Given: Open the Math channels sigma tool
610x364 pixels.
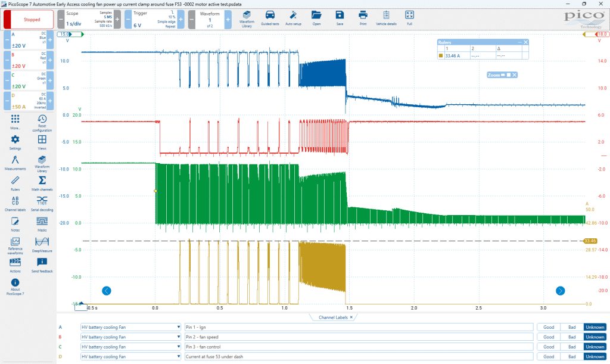Looking at the screenshot, I should tap(42, 183).
